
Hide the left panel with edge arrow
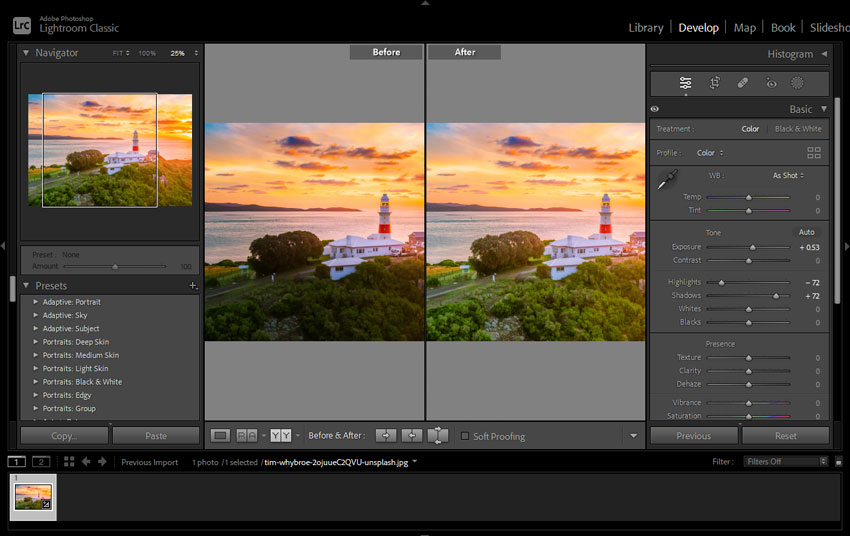click(x=3, y=246)
